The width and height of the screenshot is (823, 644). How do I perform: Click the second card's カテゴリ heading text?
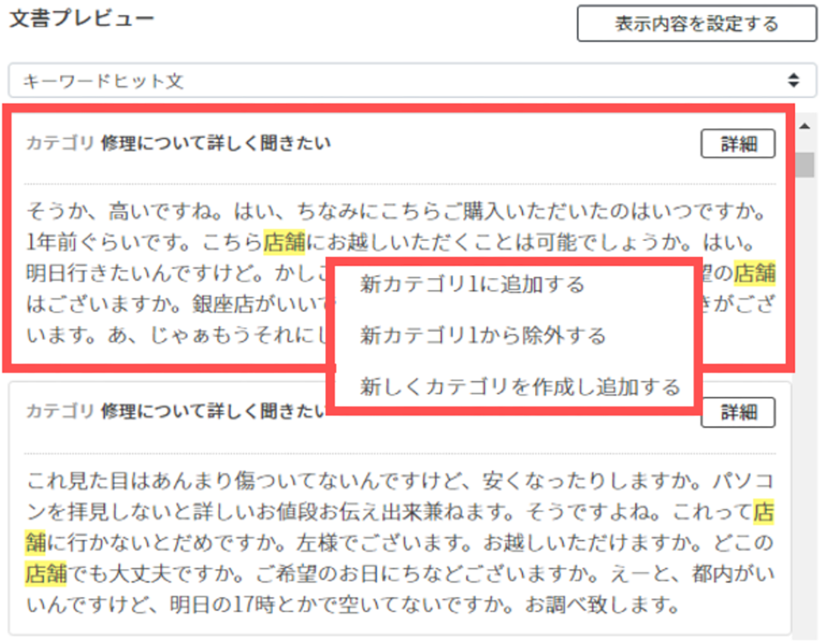(x=176, y=411)
